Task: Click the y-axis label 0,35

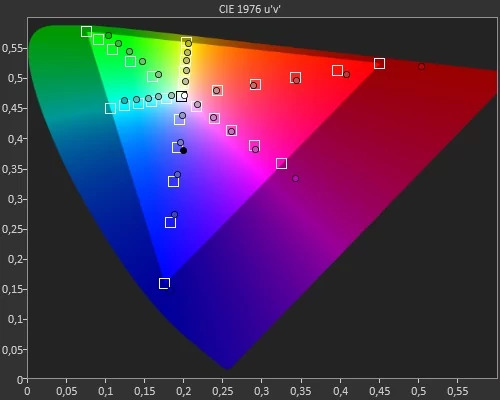Action: (x=12, y=169)
